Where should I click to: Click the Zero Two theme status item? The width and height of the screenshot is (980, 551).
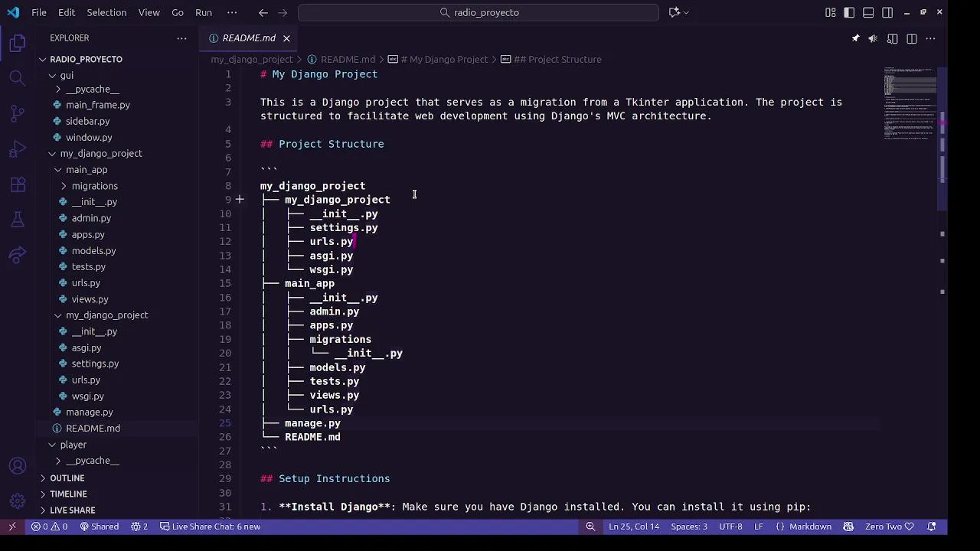pyautogui.click(x=889, y=527)
